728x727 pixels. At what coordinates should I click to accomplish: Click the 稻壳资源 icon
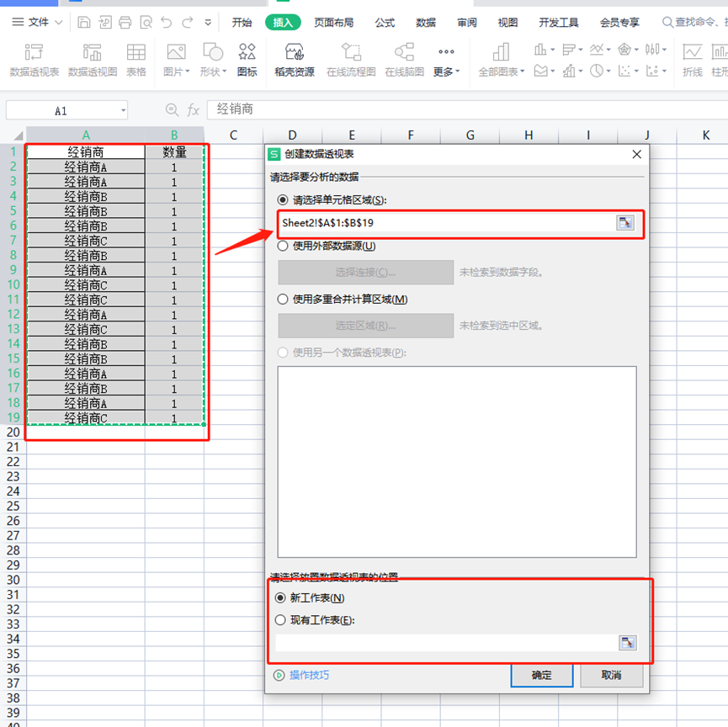click(x=295, y=60)
